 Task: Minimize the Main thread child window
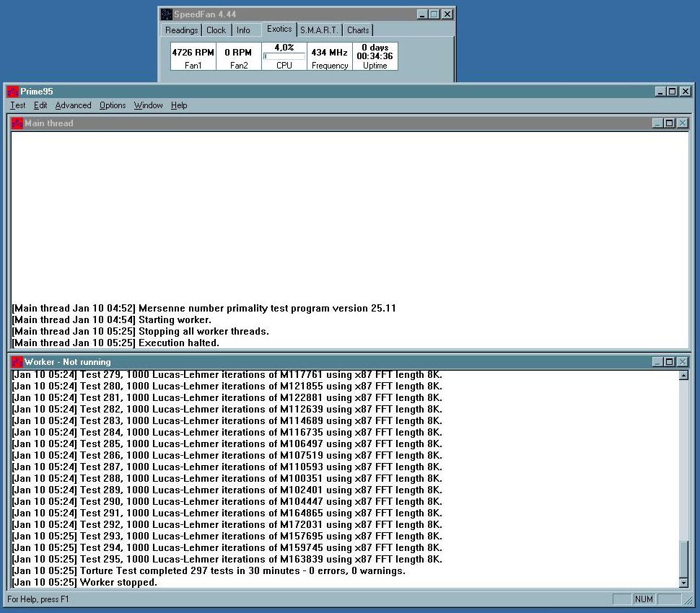[x=657, y=123]
